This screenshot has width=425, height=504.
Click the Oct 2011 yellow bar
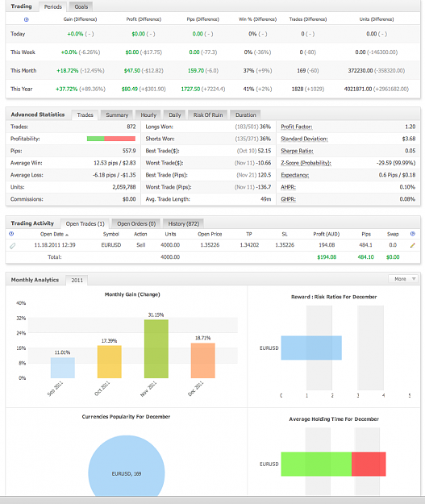pyautogui.click(x=110, y=362)
